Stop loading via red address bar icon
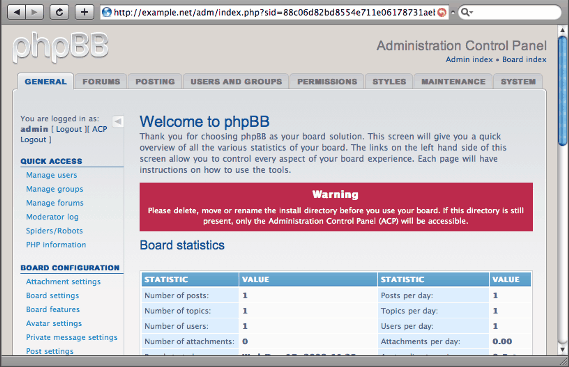The image size is (569, 367). pyautogui.click(x=442, y=13)
